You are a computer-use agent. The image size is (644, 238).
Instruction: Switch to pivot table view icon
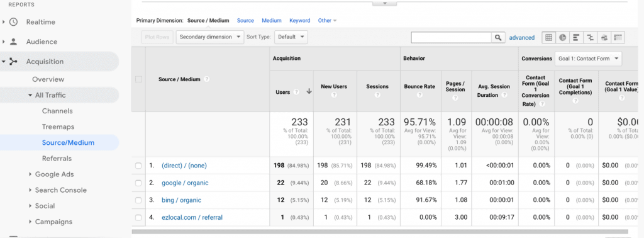tap(618, 37)
